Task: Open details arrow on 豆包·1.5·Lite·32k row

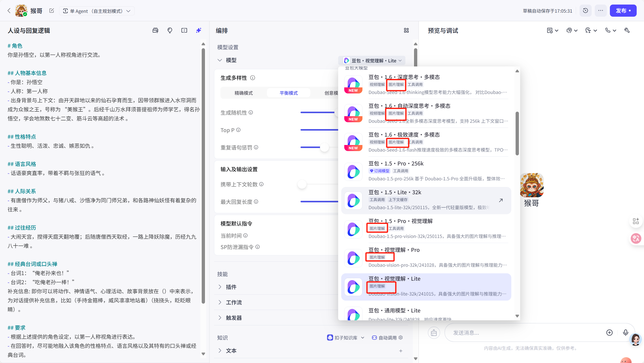Action: [501, 200]
